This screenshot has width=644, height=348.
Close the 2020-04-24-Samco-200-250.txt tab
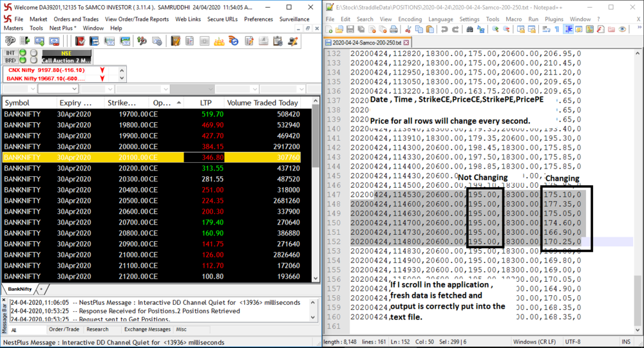[406, 42]
